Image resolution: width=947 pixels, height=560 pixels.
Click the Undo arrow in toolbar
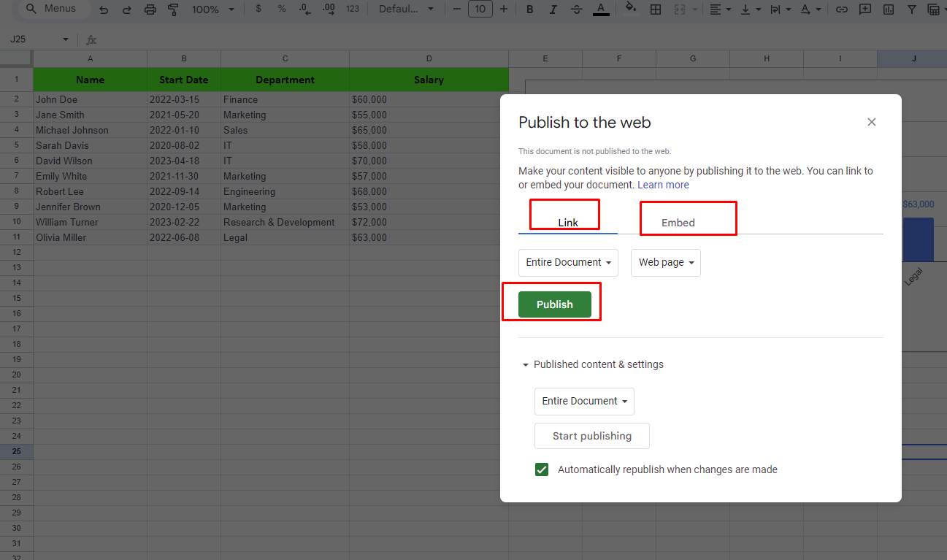coord(104,9)
